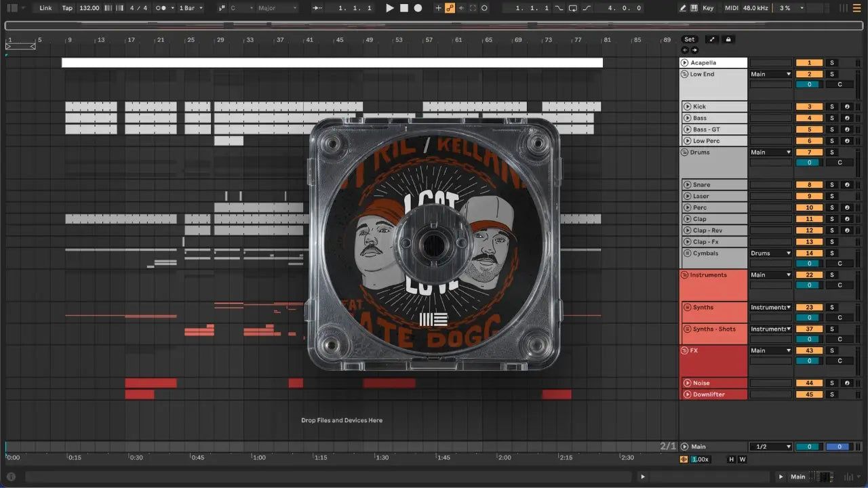Start playback with the Play button
Image resolution: width=868 pixels, height=488 pixels.
389,8
